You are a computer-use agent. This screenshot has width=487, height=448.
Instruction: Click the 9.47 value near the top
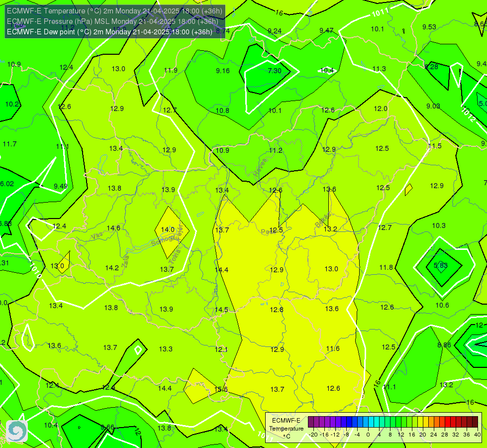tap(326, 30)
